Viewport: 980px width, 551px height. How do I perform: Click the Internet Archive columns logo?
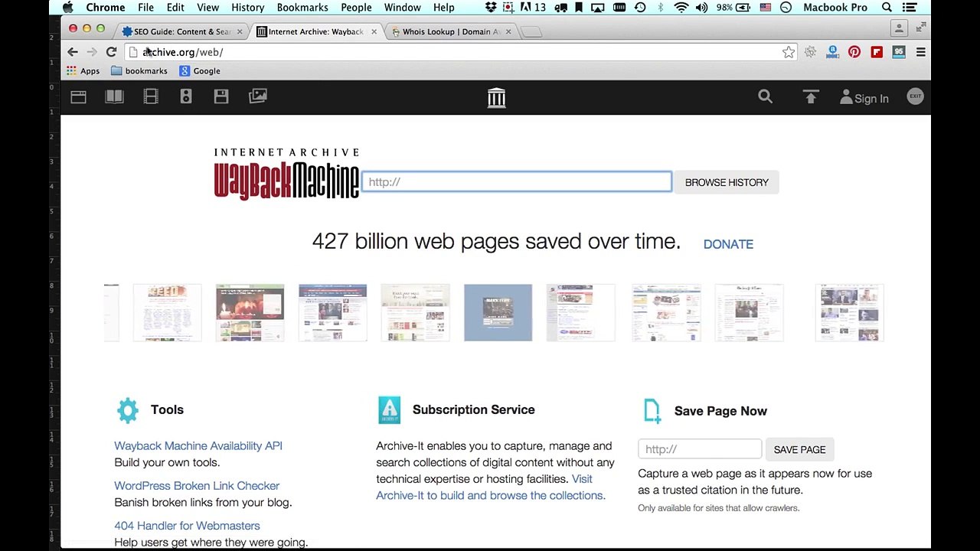pyautogui.click(x=496, y=97)
